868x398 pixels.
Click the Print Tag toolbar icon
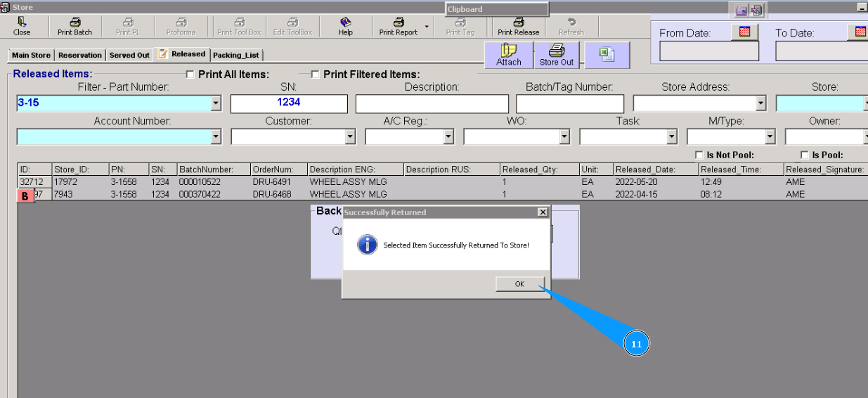pos(460,27)
